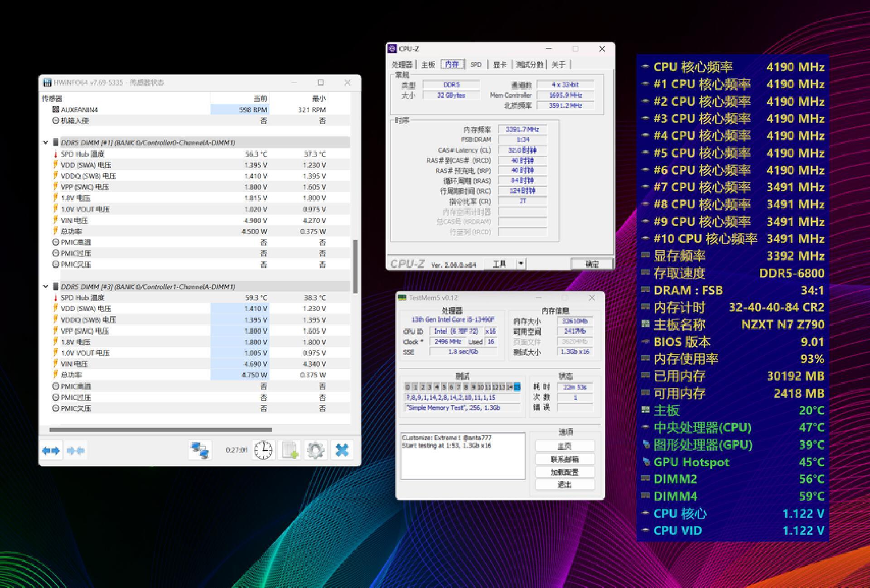Click the shrink columns arrows icon in HWiNFO

[x=75, y=450]
